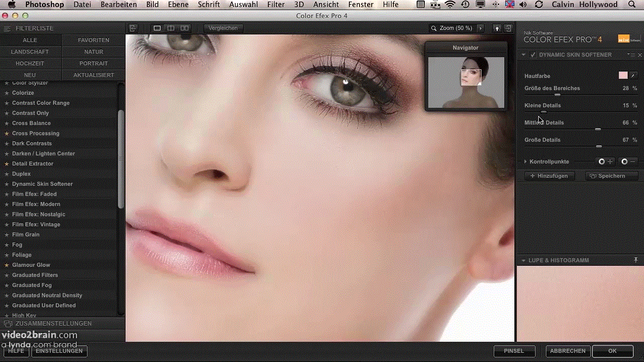Hide the right adjustment panel

508,28
